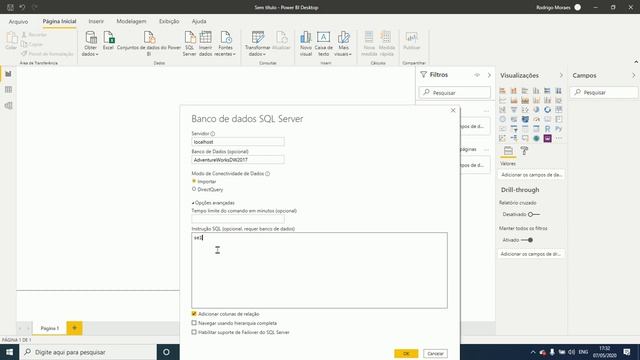The width and height of the screenshot is (640, 360).
Task: Click the Filtros search box
Action: (x=455, y=93)
